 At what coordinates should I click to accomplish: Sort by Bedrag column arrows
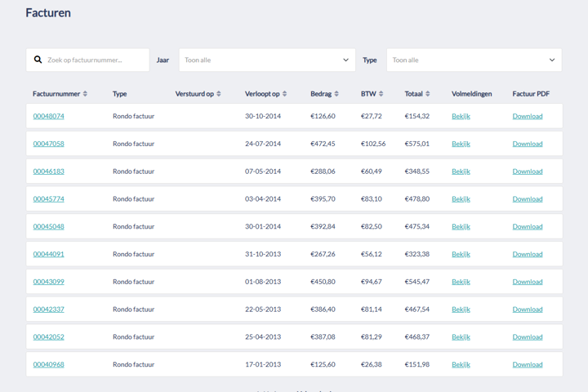pyautogui.click(x=336, y=94)
